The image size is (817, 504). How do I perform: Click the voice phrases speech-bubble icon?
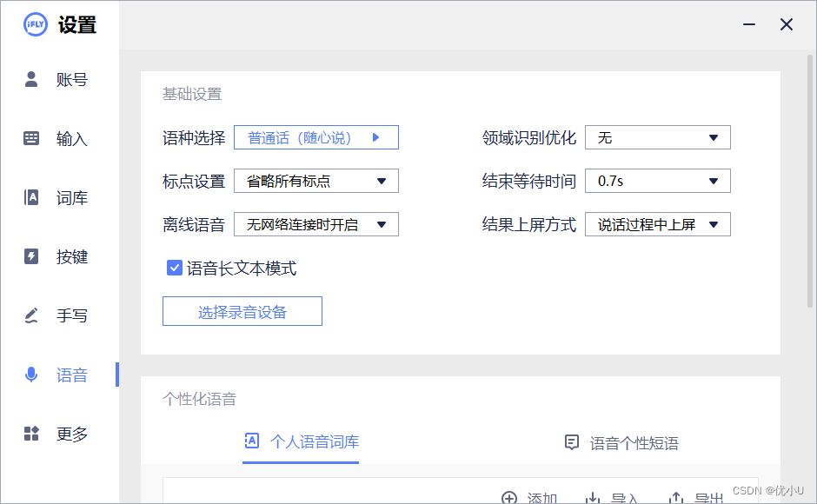pos(572,442)
